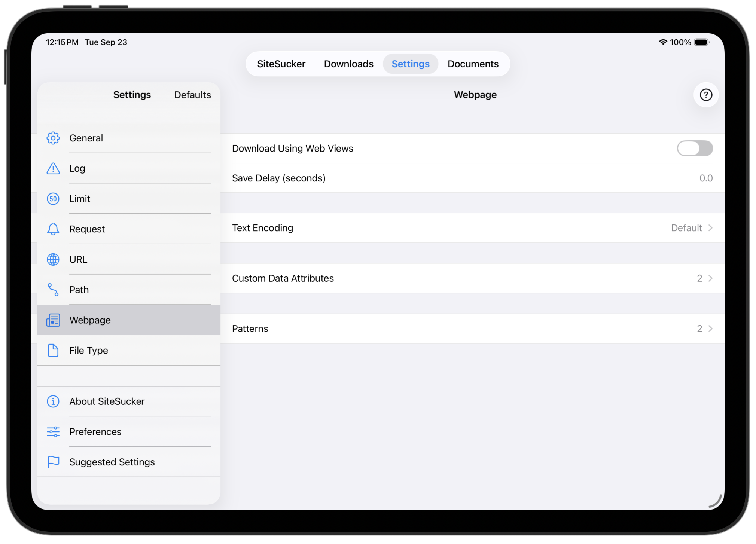
Task: Open Custom Data Attributes chevron
Action: pos(710,278)
